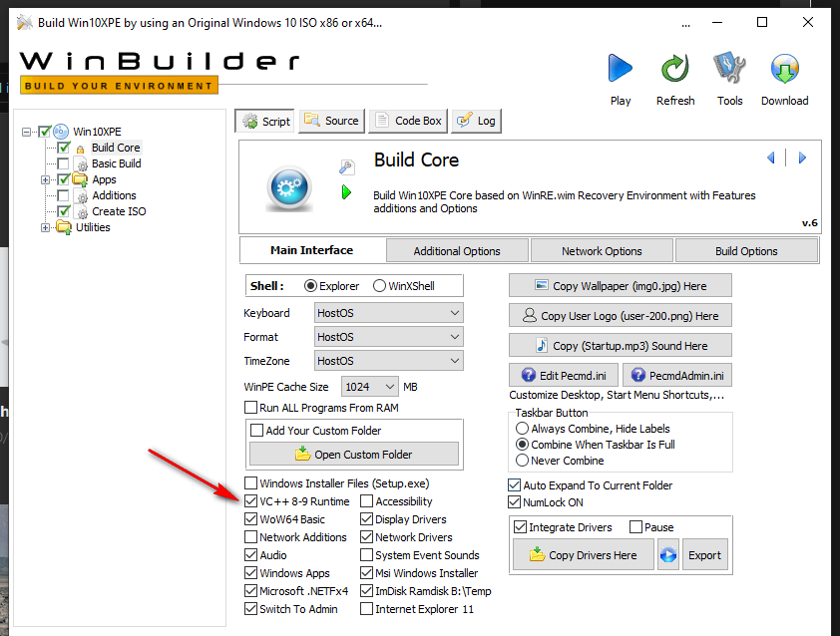Enable Internet Explorer 11 checkbox
Viewport: 840px width, 636px height.
click(x=366, y=609)
